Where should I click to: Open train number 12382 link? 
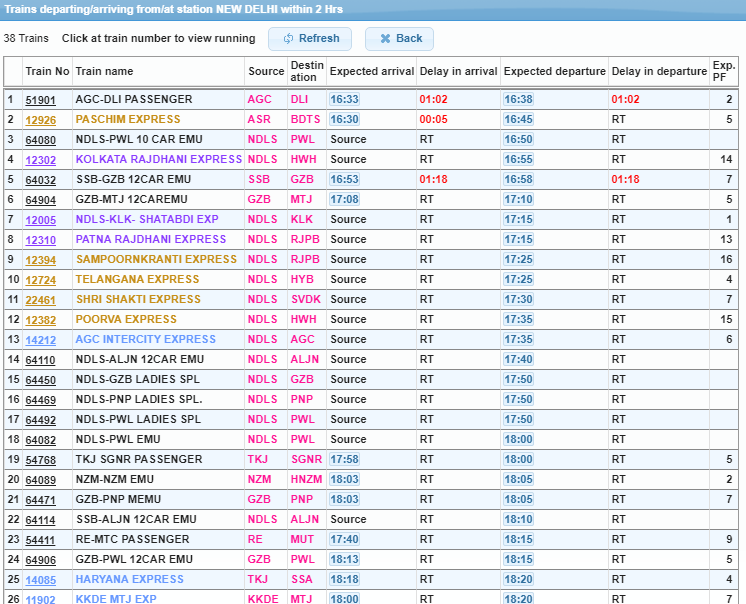pyautogui.click(x=40, y=320)
